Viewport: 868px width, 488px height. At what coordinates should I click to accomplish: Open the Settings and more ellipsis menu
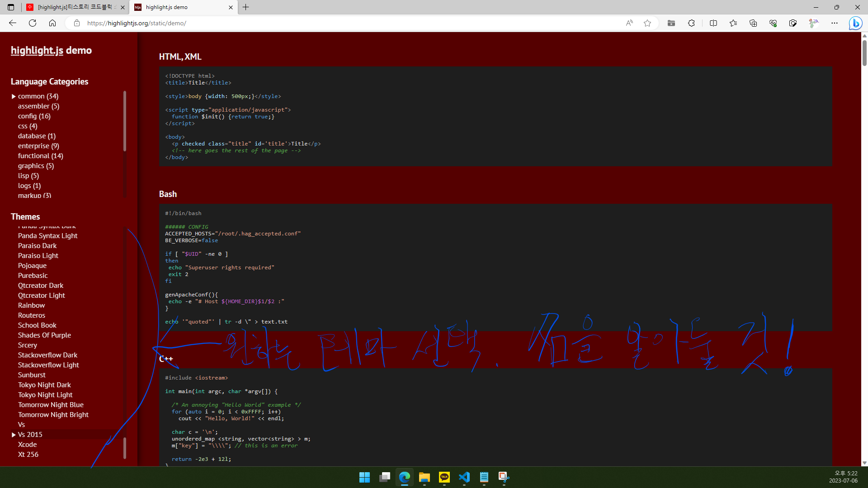coord(835,23)
